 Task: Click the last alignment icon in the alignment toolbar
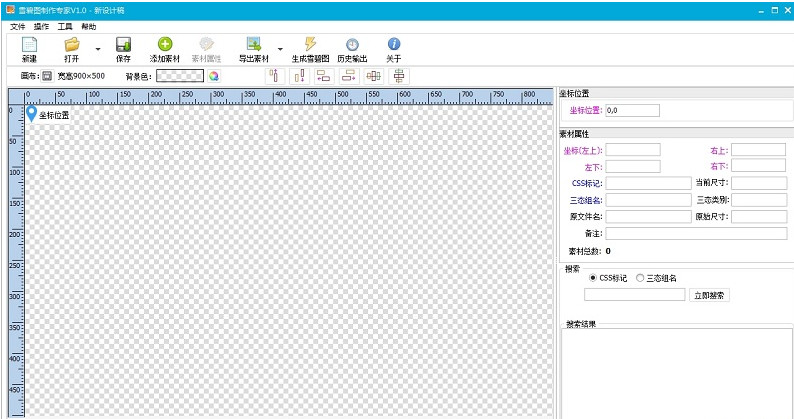(x=399, y=76)
